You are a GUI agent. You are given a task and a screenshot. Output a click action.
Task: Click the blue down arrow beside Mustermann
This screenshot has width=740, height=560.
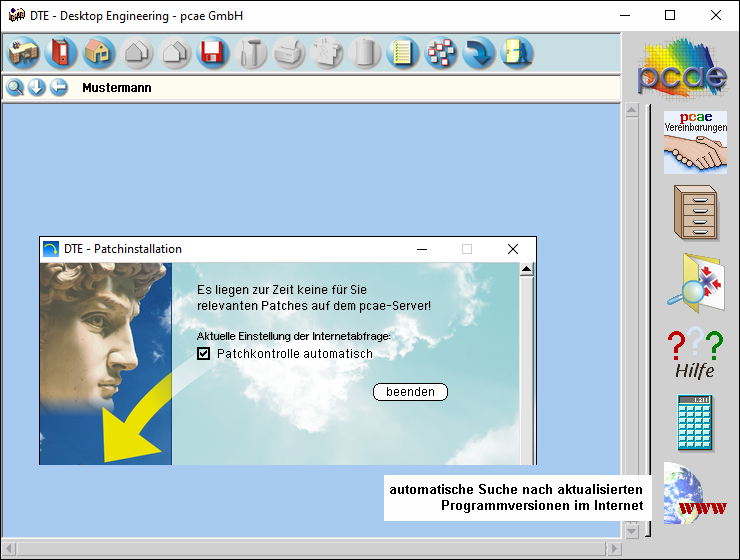(x=37, y=88)
